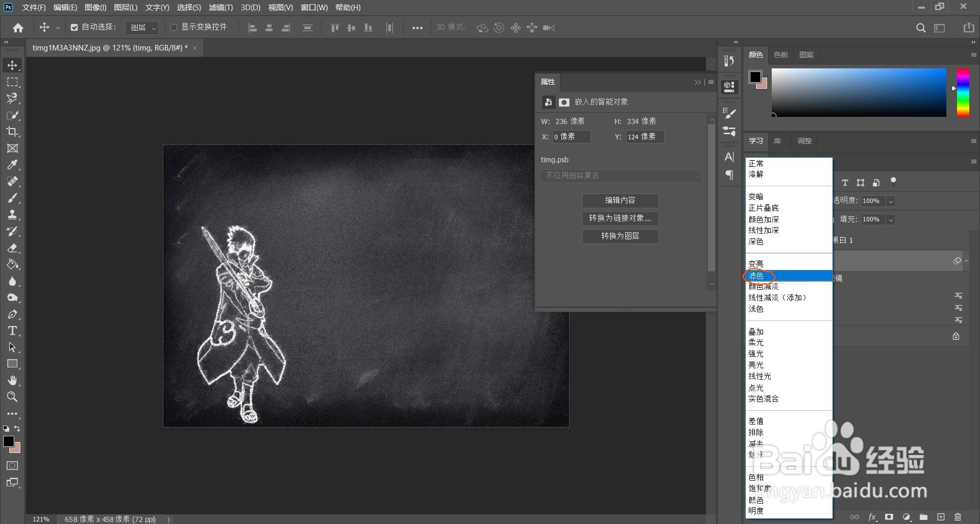Open the Character panel icon
Viewport: 980px width, 524px height.
(729, 157)
